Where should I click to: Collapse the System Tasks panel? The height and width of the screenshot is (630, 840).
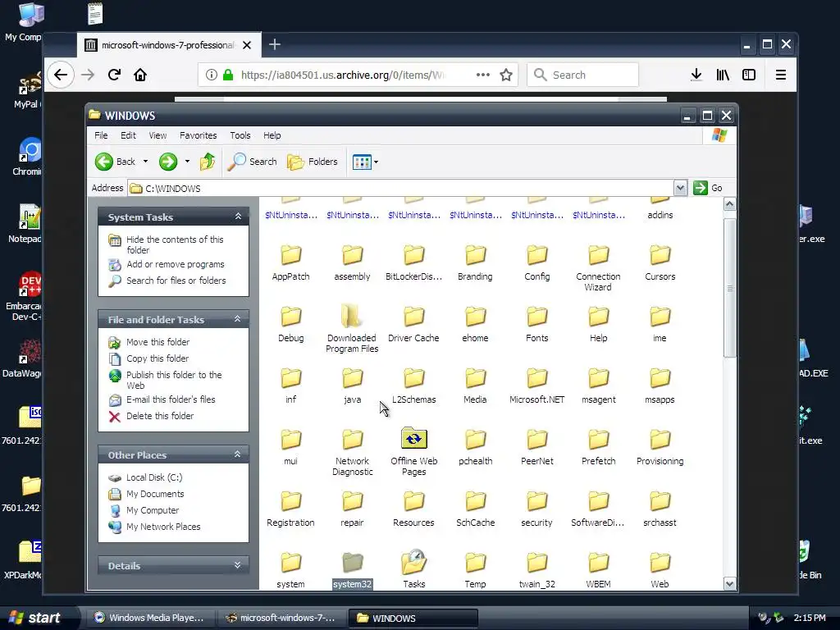coord(238,217)
